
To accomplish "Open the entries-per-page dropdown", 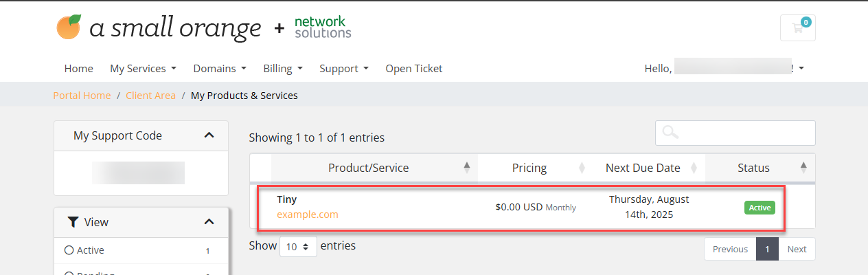I will [298, 246].
